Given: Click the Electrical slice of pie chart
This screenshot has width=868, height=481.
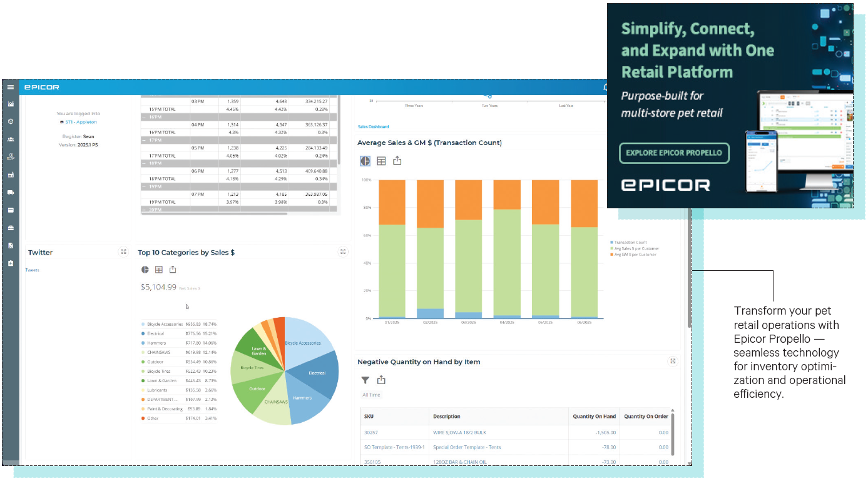Looking at the screenshot, I should point(317,373).
